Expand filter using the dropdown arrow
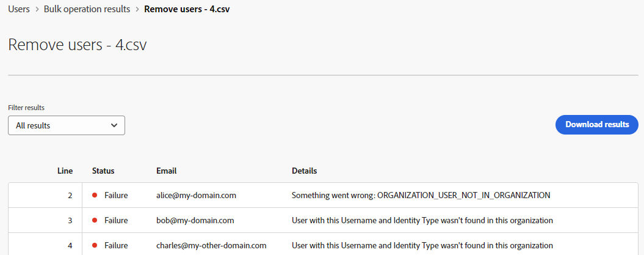 (x=114, y=125)
